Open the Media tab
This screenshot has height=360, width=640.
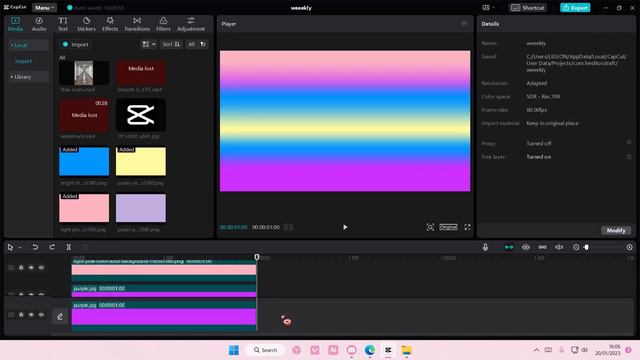[15, 24]
